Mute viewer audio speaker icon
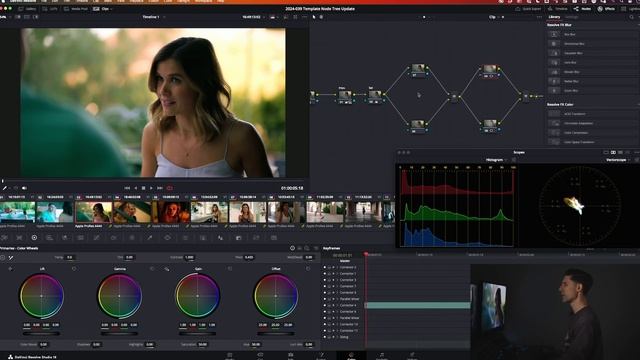 (x=24, y=188)
